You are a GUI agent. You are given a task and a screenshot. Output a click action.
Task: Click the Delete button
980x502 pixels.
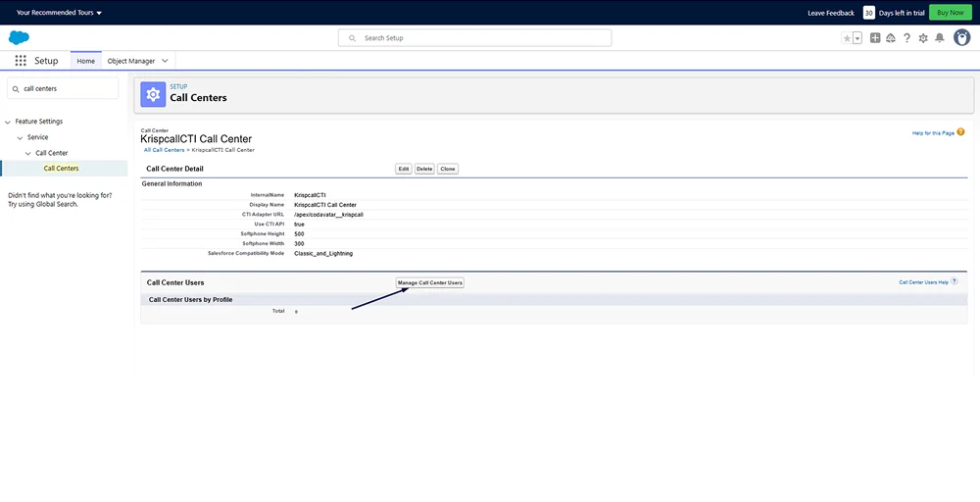(424, 169)
